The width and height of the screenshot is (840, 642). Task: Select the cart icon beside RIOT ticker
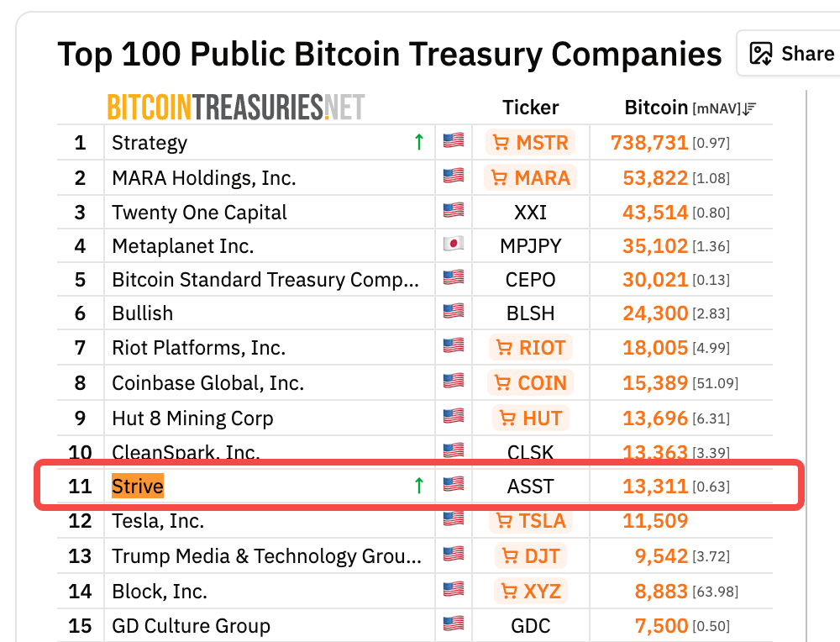(x=504, y=347)
